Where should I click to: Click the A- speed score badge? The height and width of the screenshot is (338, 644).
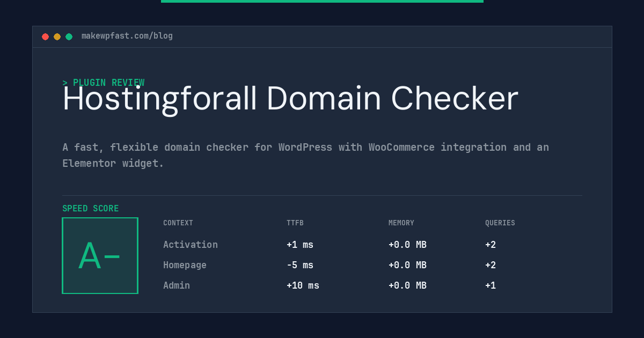coord(100,256)
